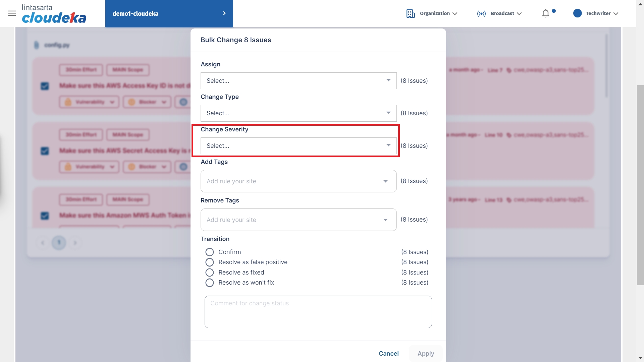The height and width of the screenshot is (362, 644).
Task: Open the hamburger menu icon
Action: 12,13
